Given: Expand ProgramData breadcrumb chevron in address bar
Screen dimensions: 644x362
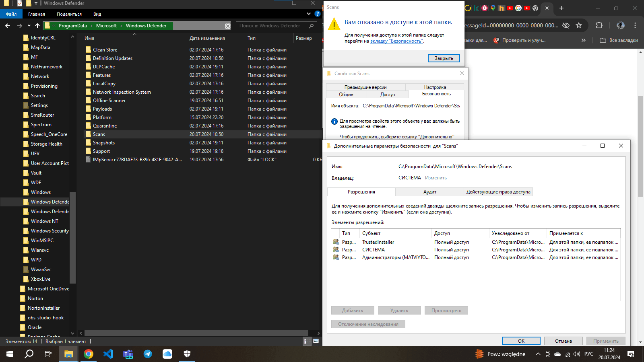Looking at the screenshot, I should coord(91,26).
